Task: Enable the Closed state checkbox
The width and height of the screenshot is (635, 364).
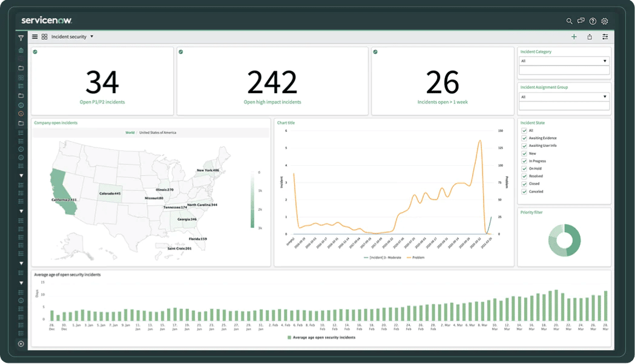Action: click(x=524, y=183)
